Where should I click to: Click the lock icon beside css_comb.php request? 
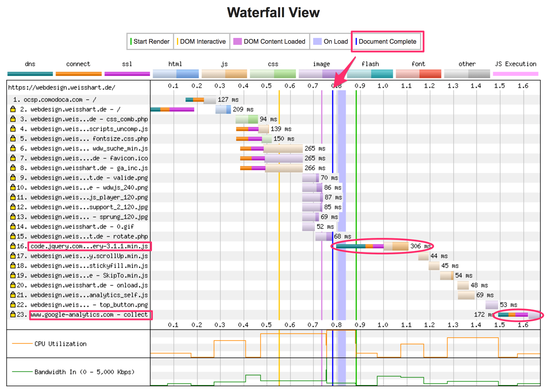click(13, 119)
